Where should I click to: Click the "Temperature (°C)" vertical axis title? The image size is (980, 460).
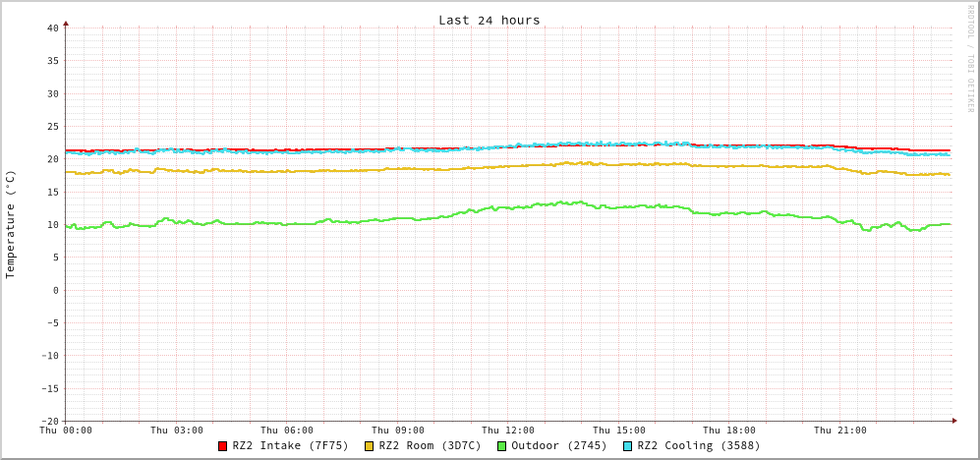[x=11, y=224]
